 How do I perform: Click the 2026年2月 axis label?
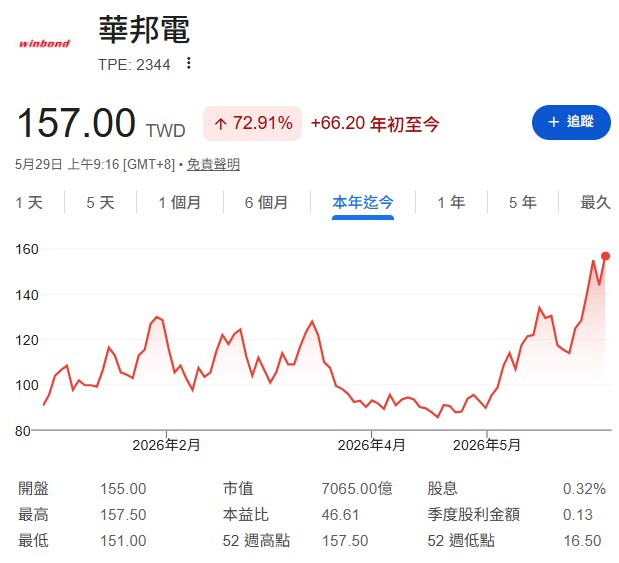pos(166,445)
